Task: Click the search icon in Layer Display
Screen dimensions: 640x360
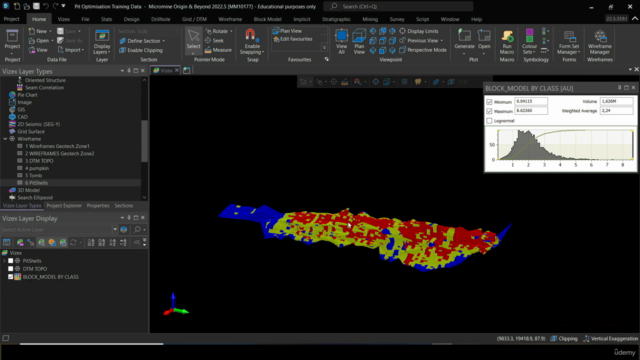Action: (x=138, y=229)
